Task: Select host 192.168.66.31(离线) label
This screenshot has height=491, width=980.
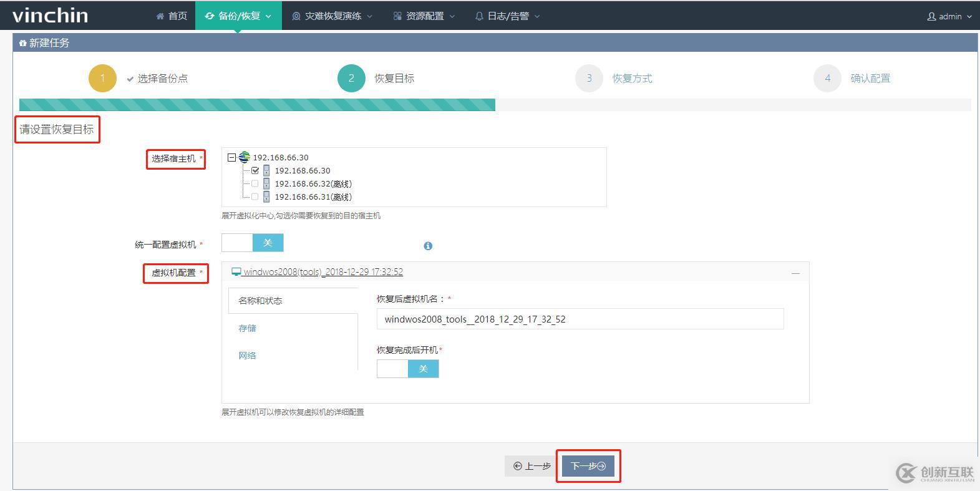Action: pos(313,197)
